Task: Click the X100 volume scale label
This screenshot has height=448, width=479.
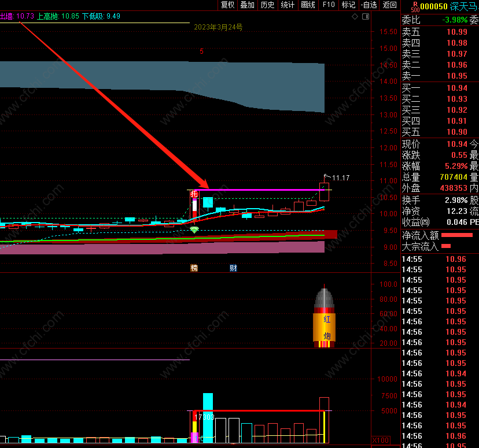Action: [x=380, y=440]
